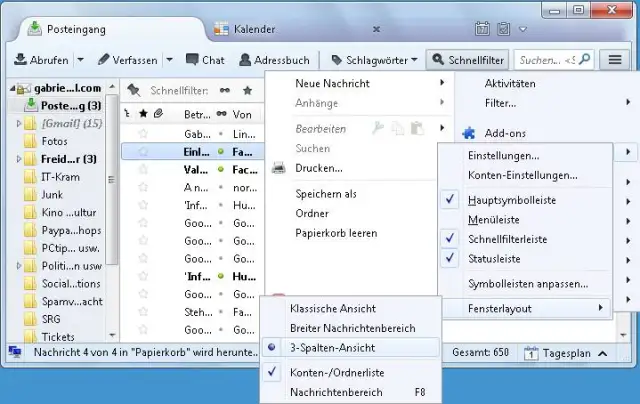Screen dimensions: 640x404
Task: Click the Abrufen get-mail button
Action: click(x=40, y=60)
